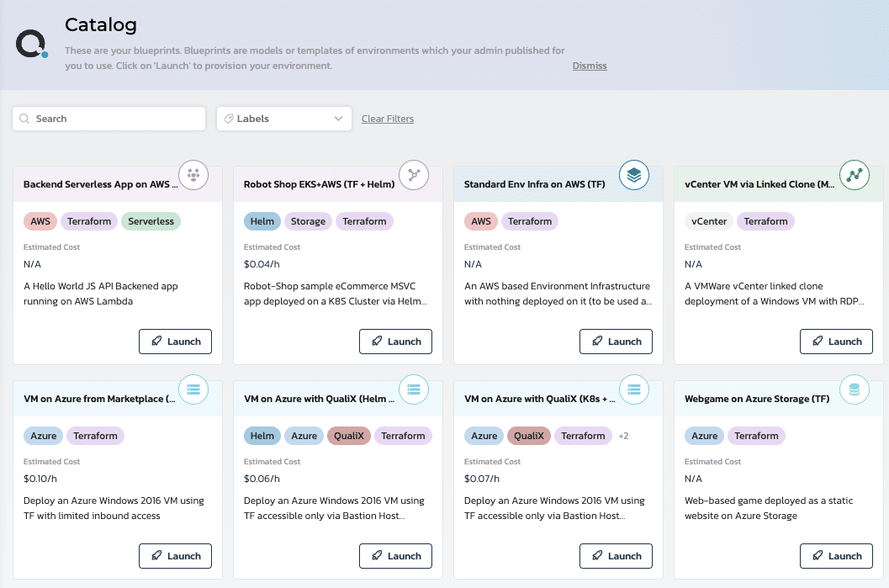The width and height of the screenshot is (889, 588).
Task: Click the Backend Serverless App card's dots icon
Action: pyautogui.click(x=193, y=175)
